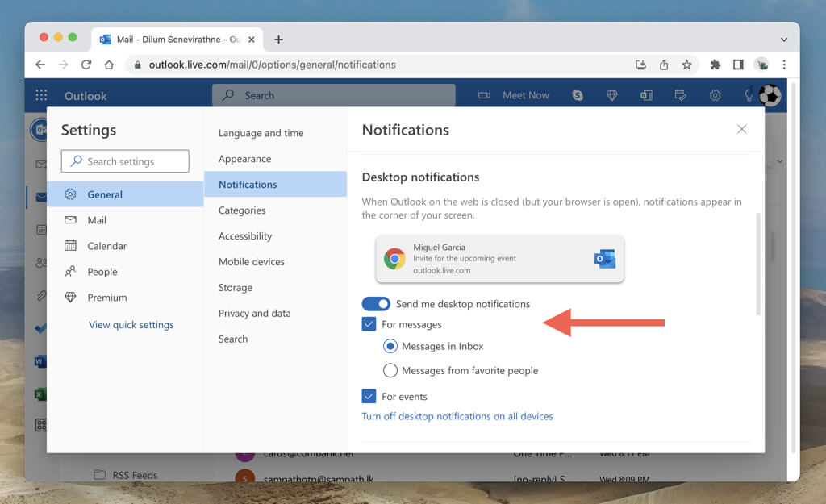Open the Mail settings category

[x=97, y=220]
